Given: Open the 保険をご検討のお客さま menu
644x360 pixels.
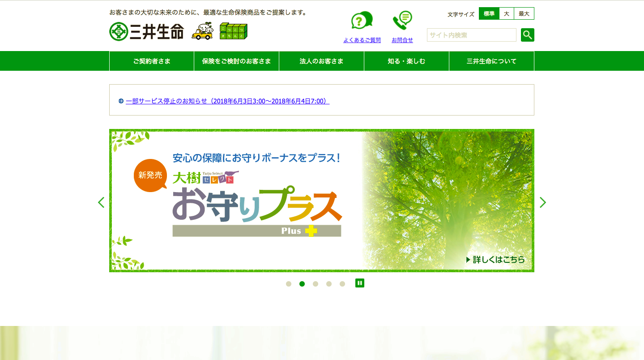Looking at the screenshot, I should [236, 61].
